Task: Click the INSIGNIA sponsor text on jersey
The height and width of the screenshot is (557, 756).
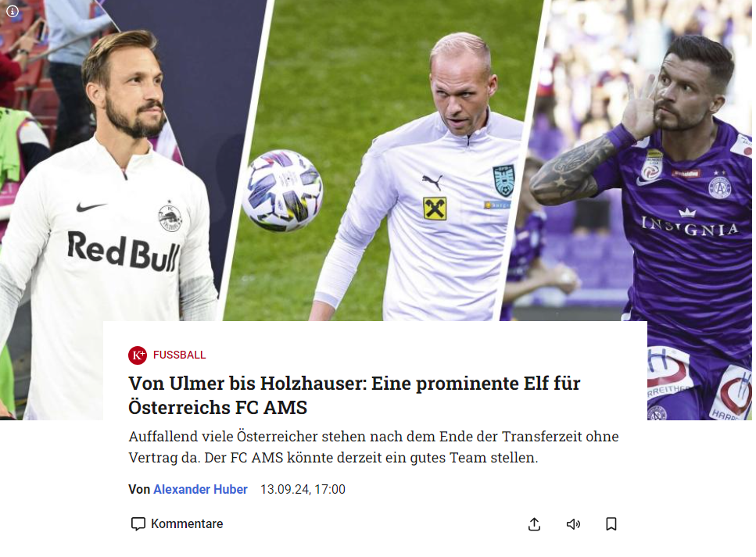Action: coord(690,227)
